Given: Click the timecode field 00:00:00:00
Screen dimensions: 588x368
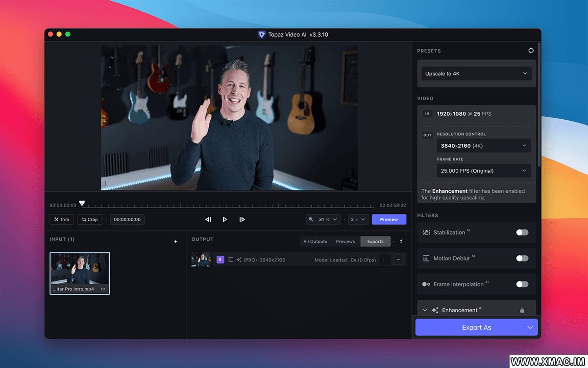Looking at the screenshot, I should point(127,219).
